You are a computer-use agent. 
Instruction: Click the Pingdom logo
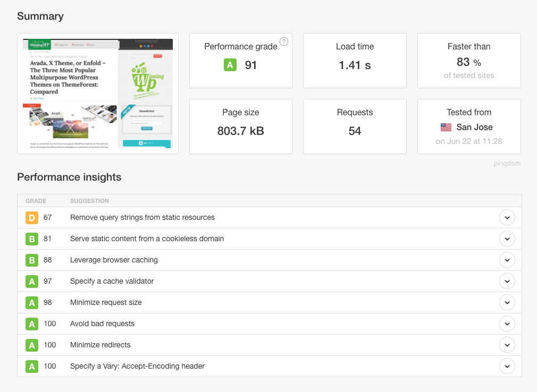point(507,164)
